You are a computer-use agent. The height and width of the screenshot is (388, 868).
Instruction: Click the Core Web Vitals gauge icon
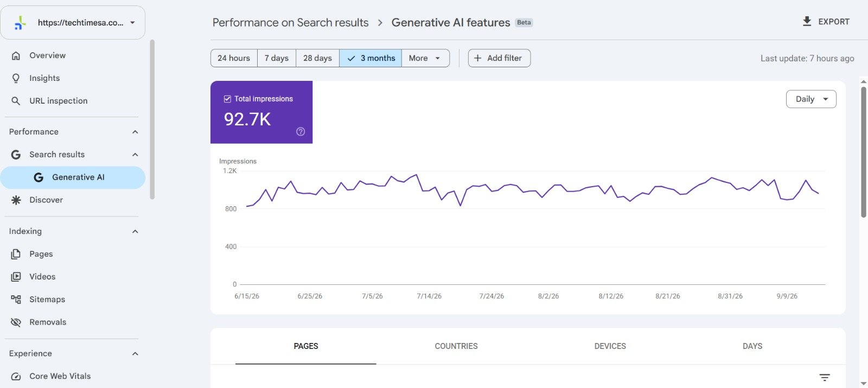[x=16, y=376]
